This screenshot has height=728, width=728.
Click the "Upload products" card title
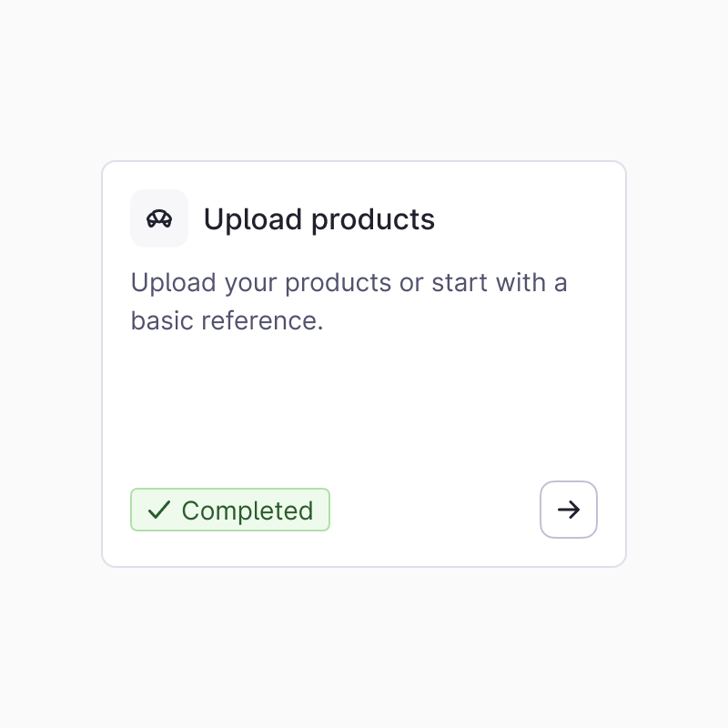(x=318, y=219)
